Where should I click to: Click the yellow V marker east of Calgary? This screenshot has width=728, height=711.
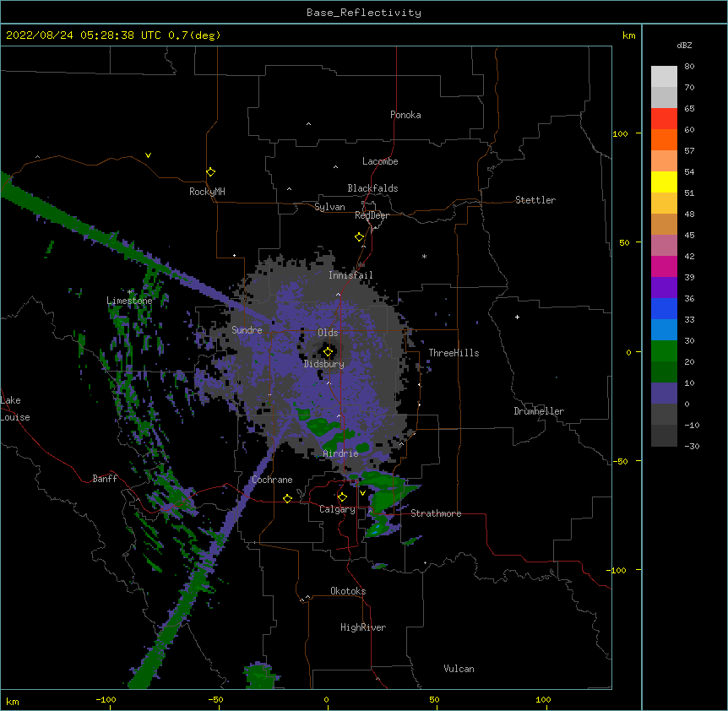pyautogui.click(x=362, y=493)
